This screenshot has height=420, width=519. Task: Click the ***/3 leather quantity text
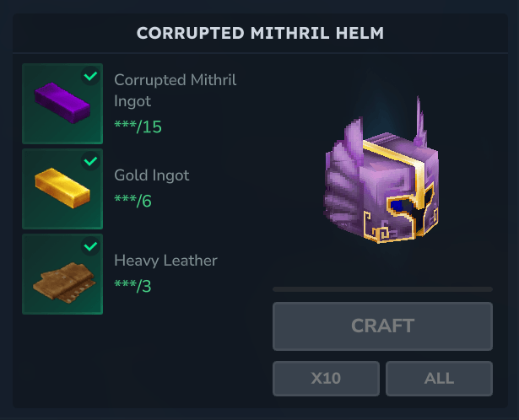click(x=132, y=286)
